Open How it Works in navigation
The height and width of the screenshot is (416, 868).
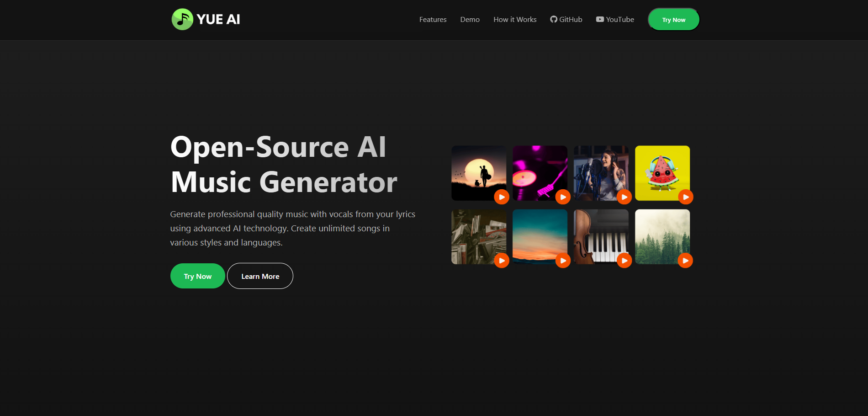515,20
